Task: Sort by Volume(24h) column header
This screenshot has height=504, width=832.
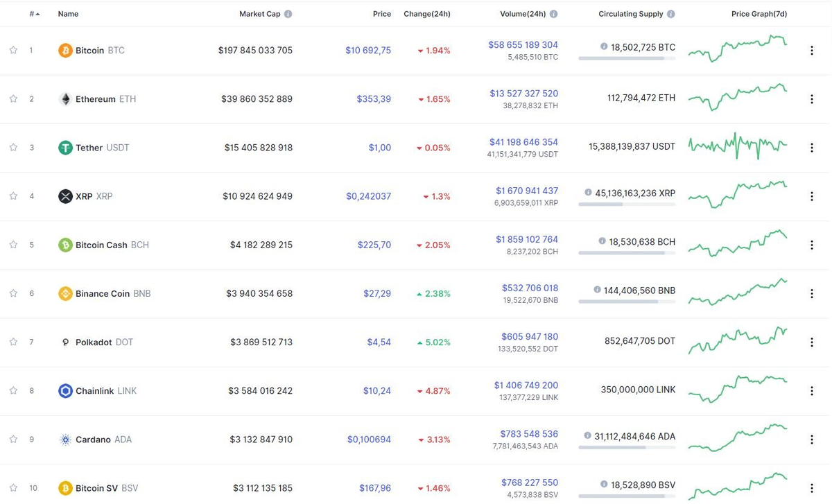Action: [523, 14]
